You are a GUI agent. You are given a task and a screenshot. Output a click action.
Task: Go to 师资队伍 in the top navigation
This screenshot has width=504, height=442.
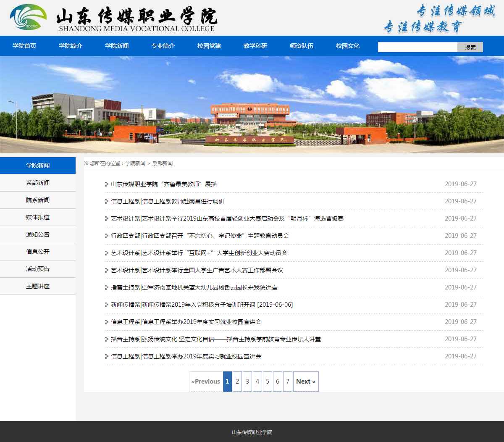pos(302,46)
